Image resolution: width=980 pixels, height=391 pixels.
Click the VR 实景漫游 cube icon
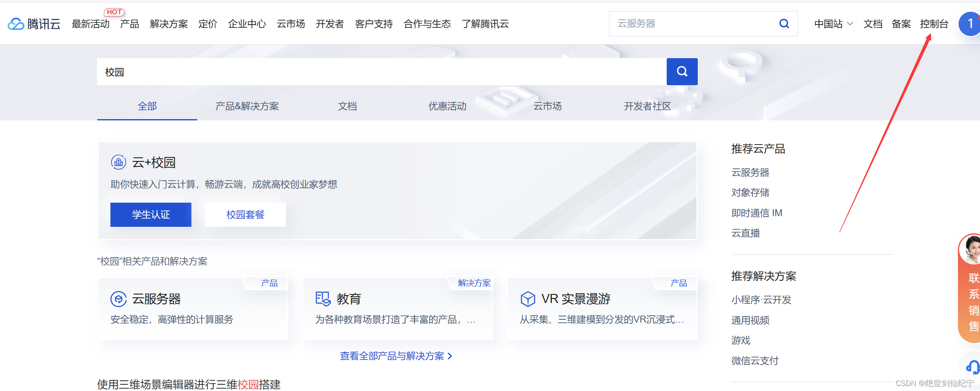(528, 298)
